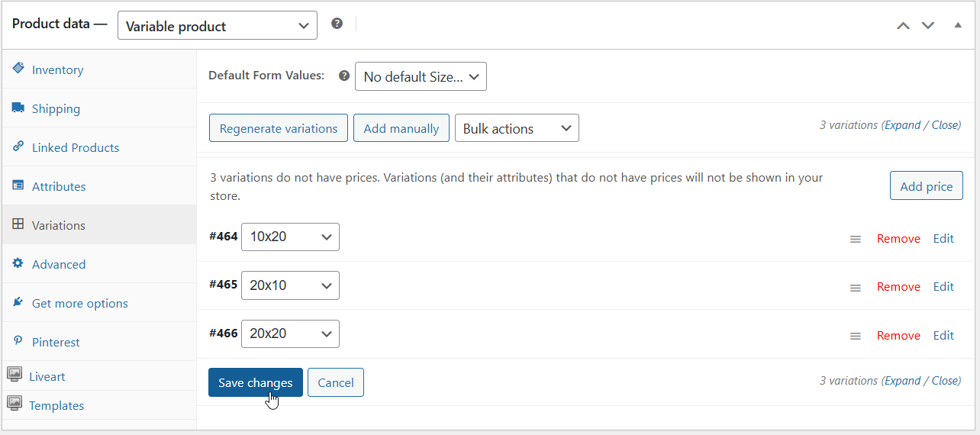Screen dimensions: 980x435
Task: Move Product data panel up with arrow
Action: (x=903, y=25)
